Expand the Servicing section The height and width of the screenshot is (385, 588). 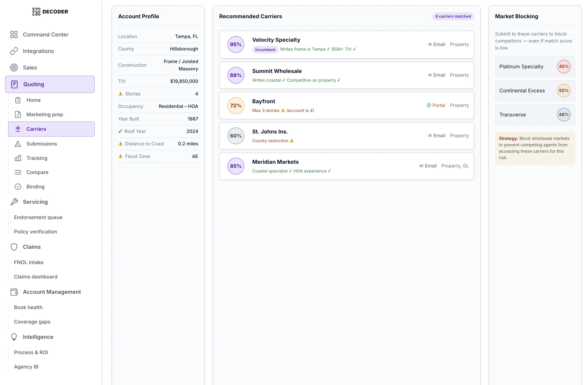click(x=35, y=202)
